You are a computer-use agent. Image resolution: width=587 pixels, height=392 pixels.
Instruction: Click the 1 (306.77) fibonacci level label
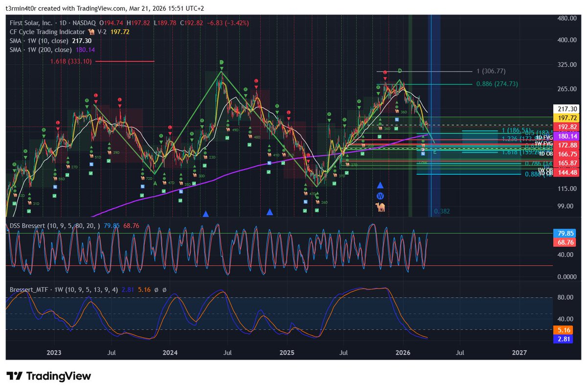tap(490, 71)
